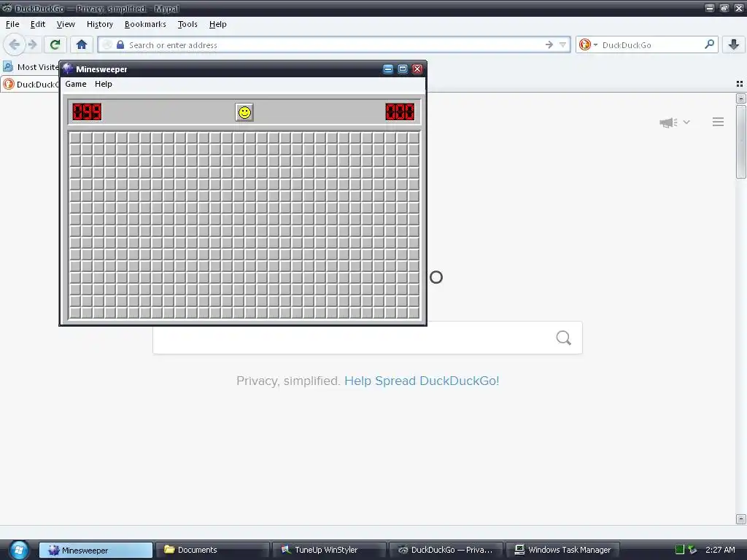Image resolution: width=747 pixels, height=560 pixels.
Task: Click the Go arrow in the address bar
Action: pos(549,44)
